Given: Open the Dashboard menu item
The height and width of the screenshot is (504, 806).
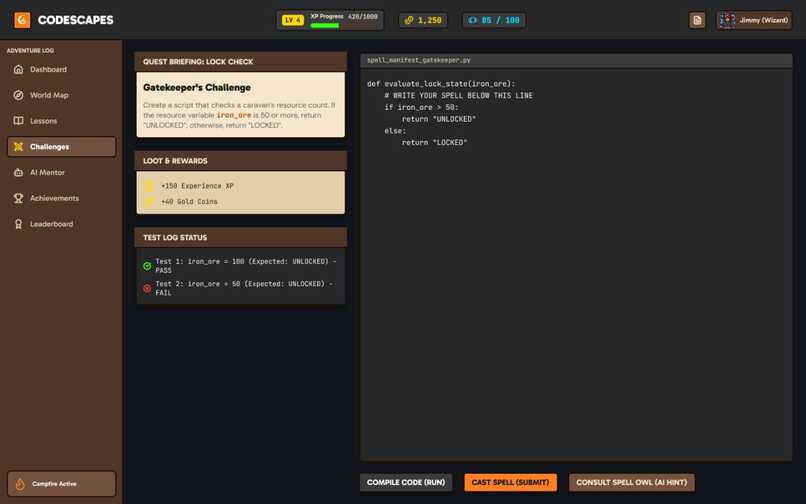Looking at the screenshot, I should tap(62, 69).
